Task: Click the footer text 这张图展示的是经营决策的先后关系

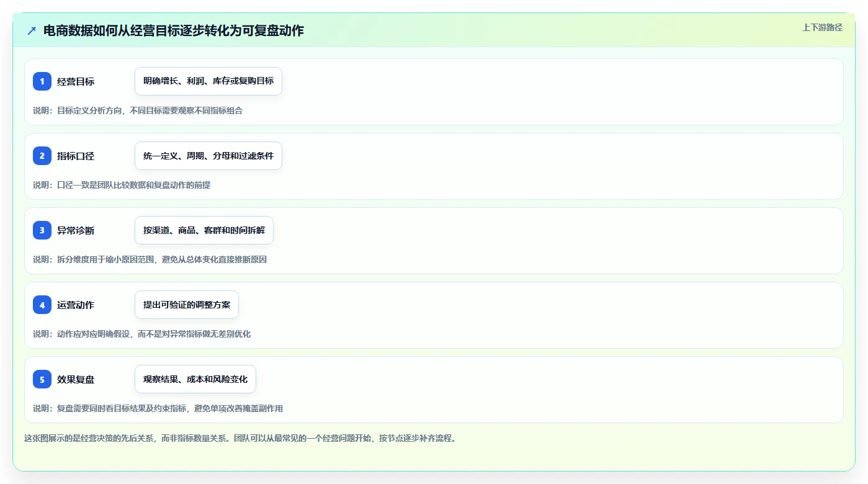Action: (241, 438)
